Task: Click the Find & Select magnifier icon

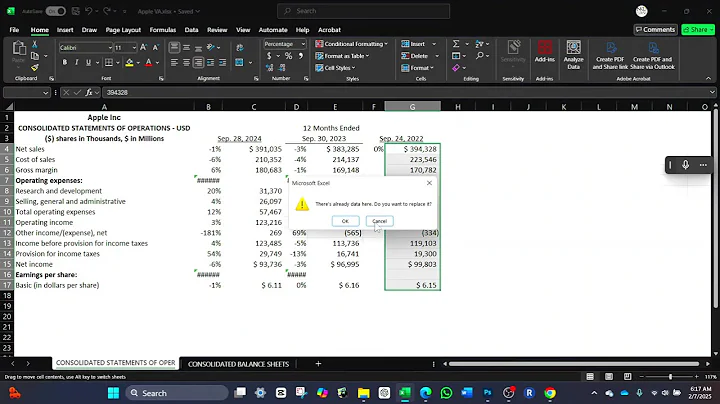Action: tap(480, 56)
